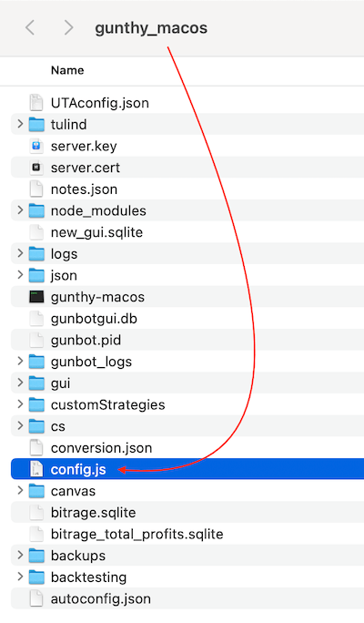Select the gunbot.pid file name

click(x=86, y=340)
